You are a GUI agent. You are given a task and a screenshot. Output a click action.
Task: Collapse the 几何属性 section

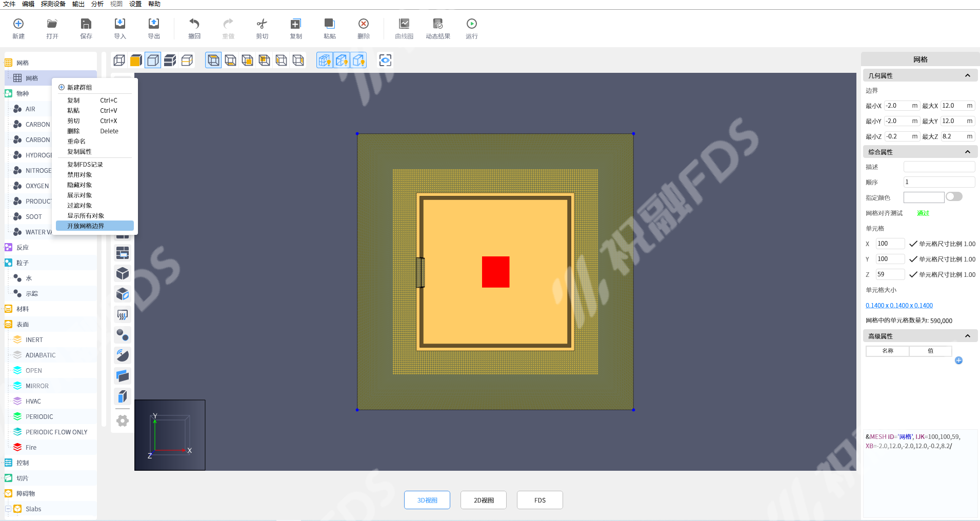point(968,75)
